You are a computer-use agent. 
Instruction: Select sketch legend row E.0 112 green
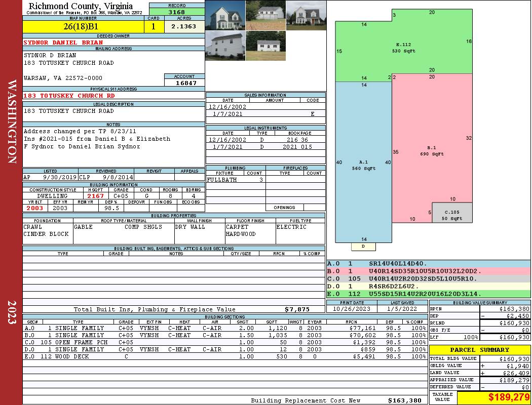(x=429, y=294)
